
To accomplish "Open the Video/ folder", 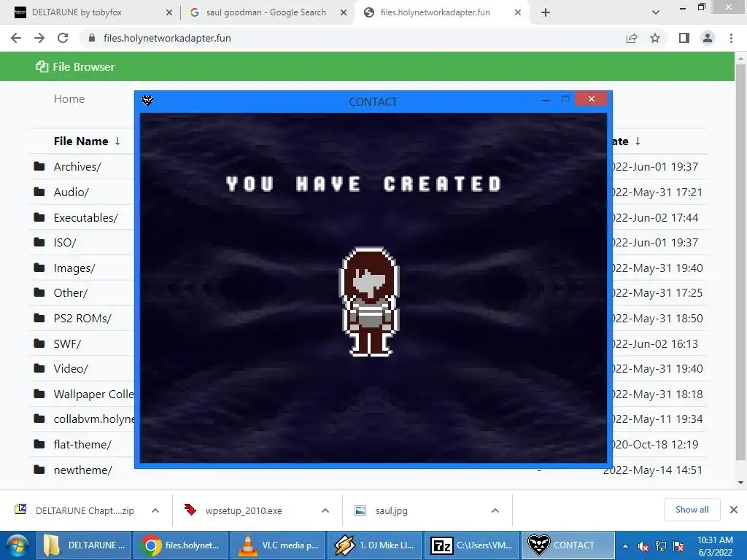I will pyautogui.click(x=71, y=368).
